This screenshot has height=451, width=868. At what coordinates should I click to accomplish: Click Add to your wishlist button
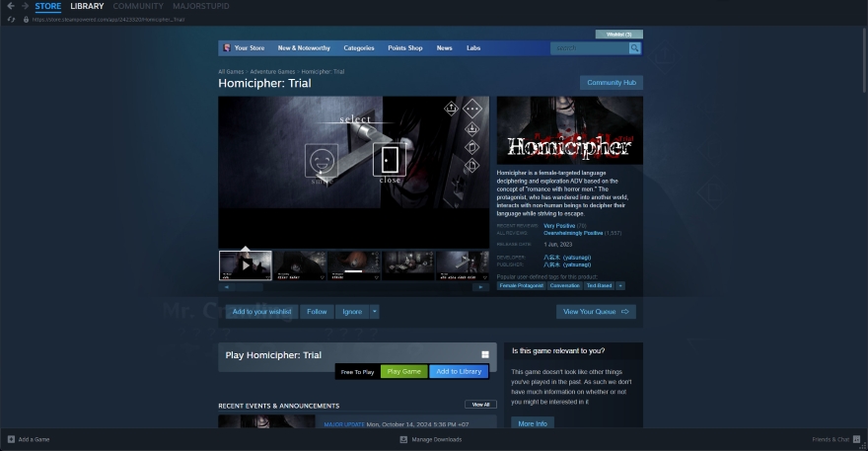click(261, 312)
